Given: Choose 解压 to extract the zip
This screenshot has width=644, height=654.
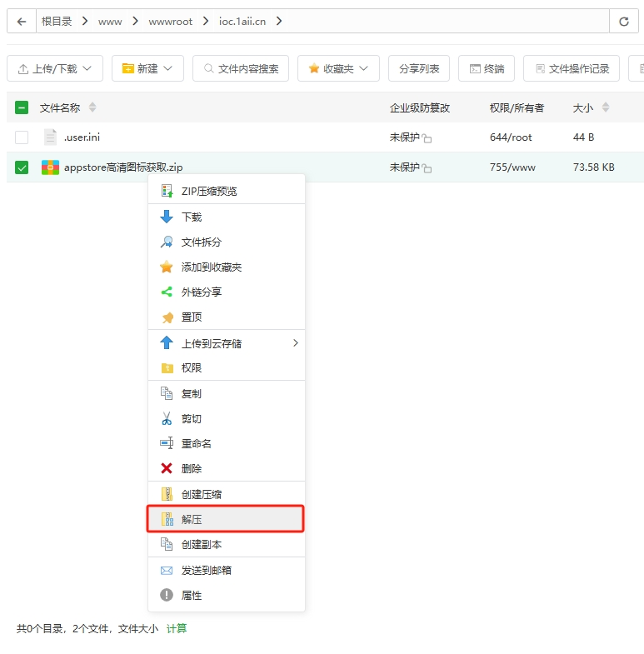Looking at the screenshot, I should point(225,519).
